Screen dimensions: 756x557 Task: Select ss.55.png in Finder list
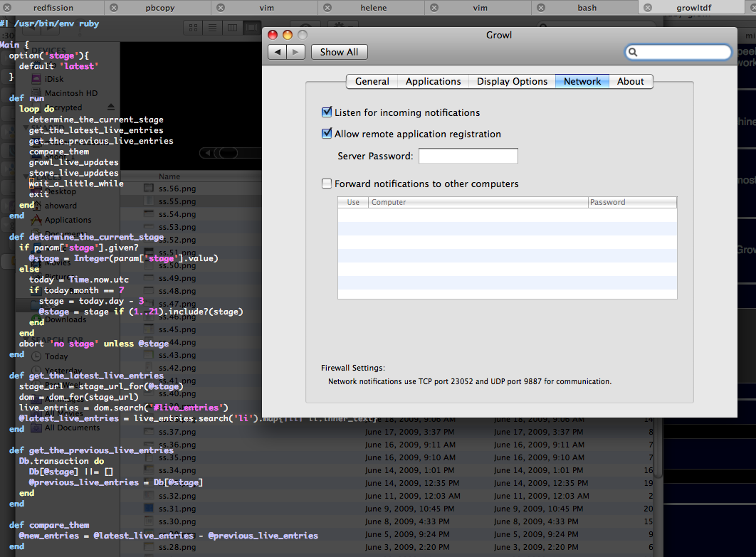coord(177,201)
